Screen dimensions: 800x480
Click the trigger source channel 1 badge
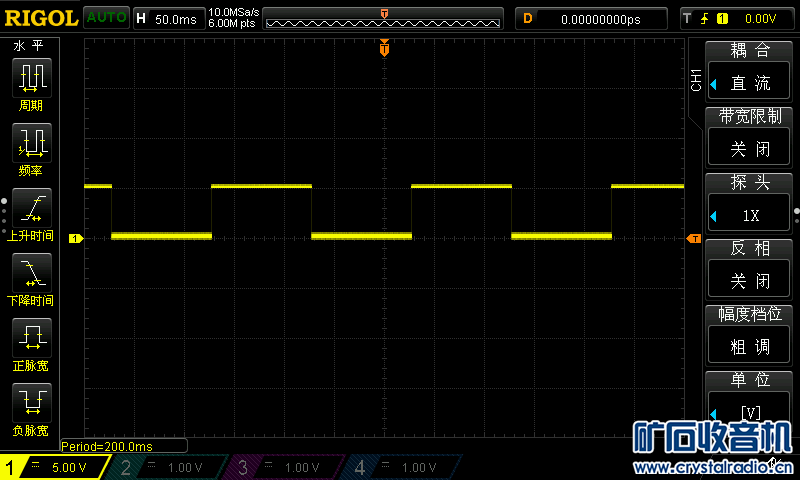722,19
